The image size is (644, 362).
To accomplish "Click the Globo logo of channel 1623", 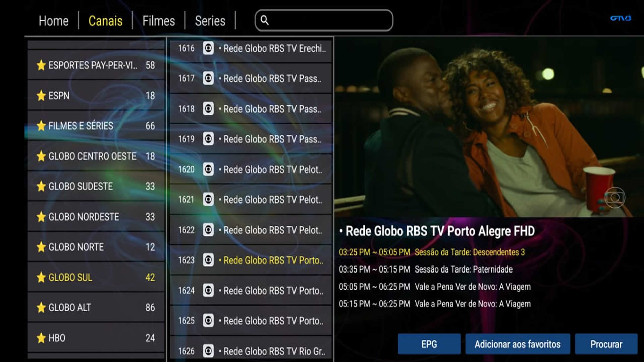I will pos(208,260).
